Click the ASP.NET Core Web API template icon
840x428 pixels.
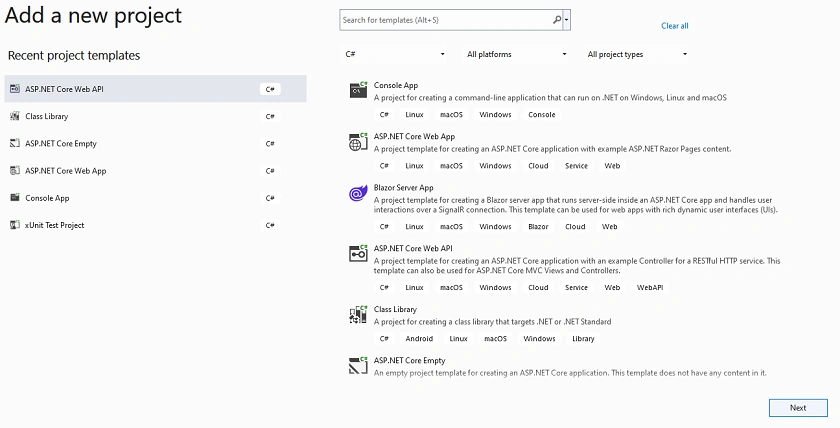coord(358,253)
